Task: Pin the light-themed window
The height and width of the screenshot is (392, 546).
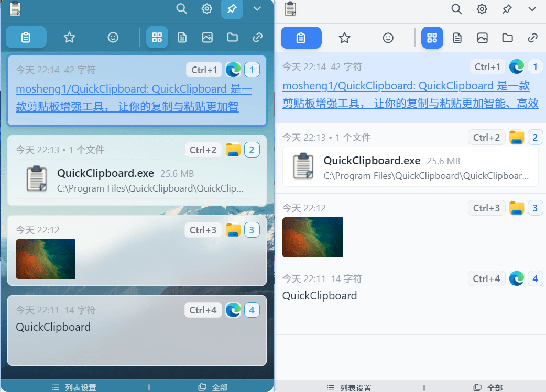Action: (x=507, y=9)
